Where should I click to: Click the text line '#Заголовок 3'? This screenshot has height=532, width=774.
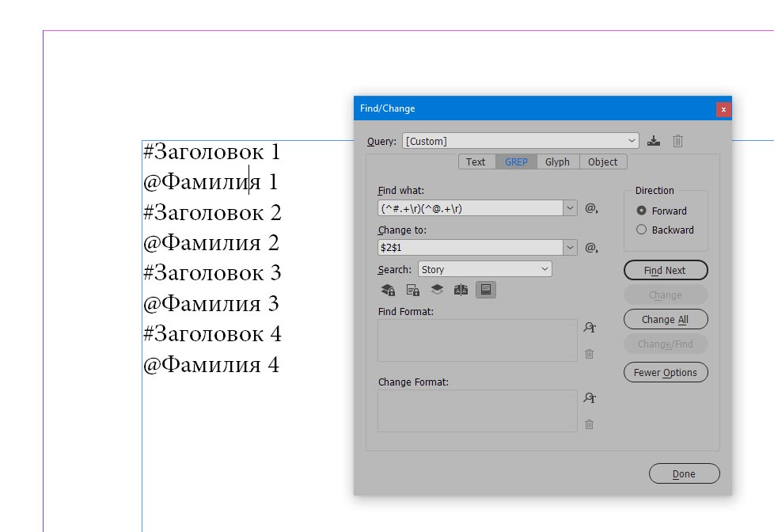(x=212, y=273)
